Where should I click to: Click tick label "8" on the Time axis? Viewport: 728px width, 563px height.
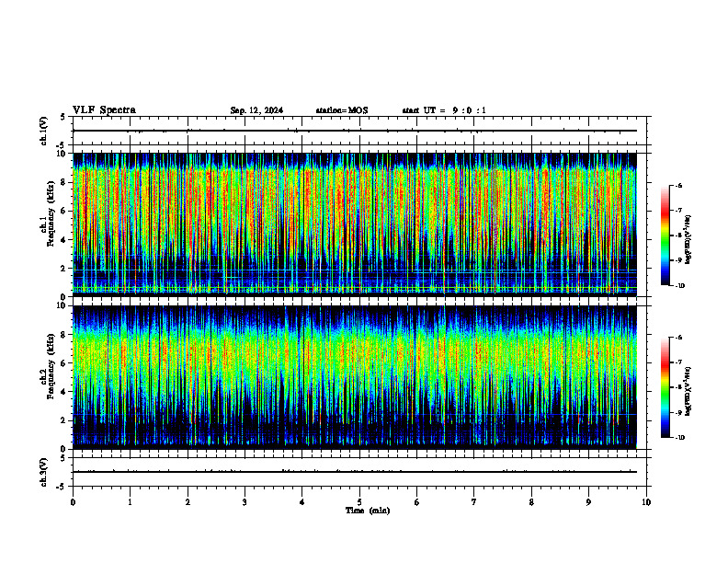click(531, 502)
